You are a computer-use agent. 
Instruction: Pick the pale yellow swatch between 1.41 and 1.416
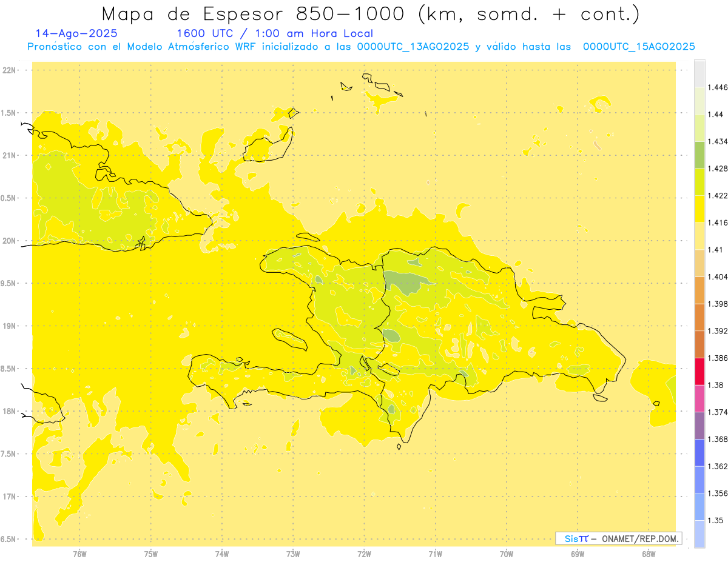coord(699,236)
